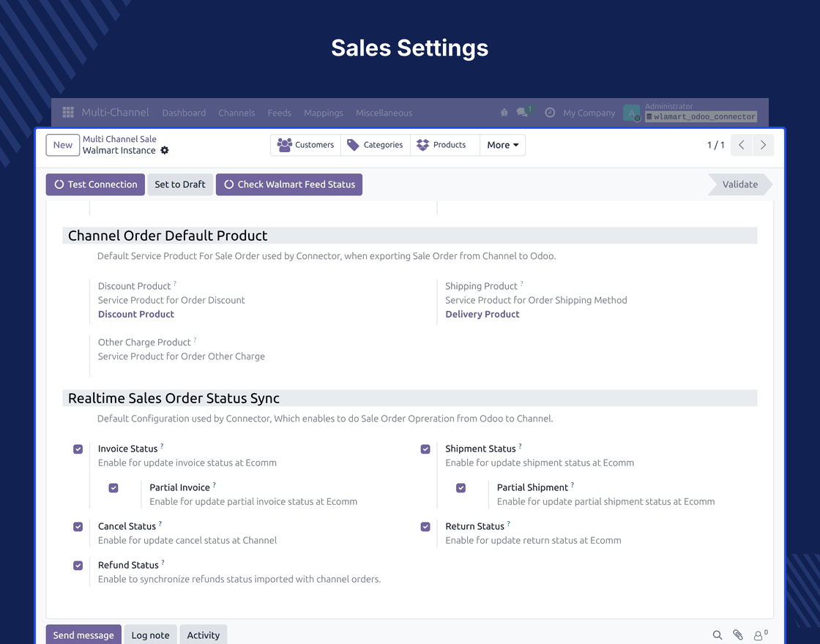This screenshot has height=644, width=820.
Task: Uncheck the Invoice Status checkbox
Action: (78, 449)
